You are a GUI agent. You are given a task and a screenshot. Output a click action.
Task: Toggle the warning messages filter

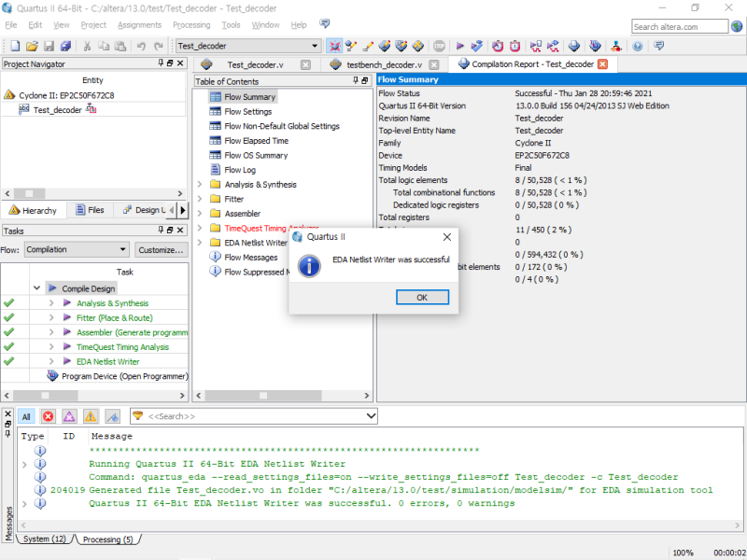pos(91,416)
